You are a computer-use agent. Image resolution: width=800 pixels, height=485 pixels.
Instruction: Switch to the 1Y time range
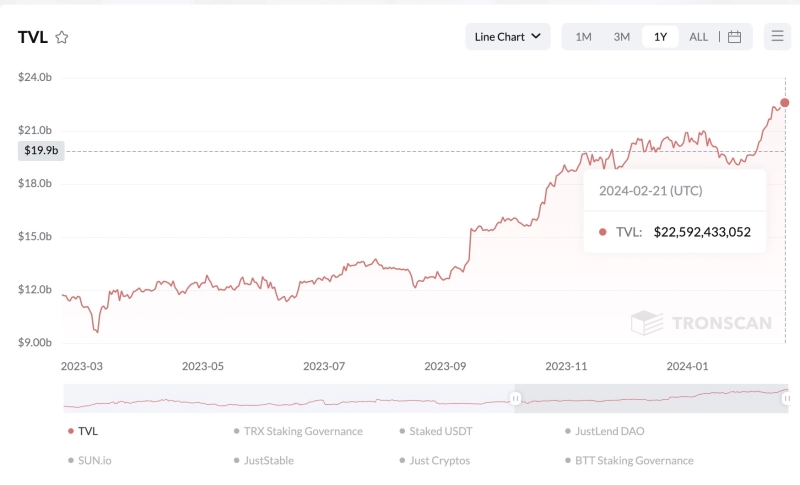pyautogui.click(x=660, y=37)
